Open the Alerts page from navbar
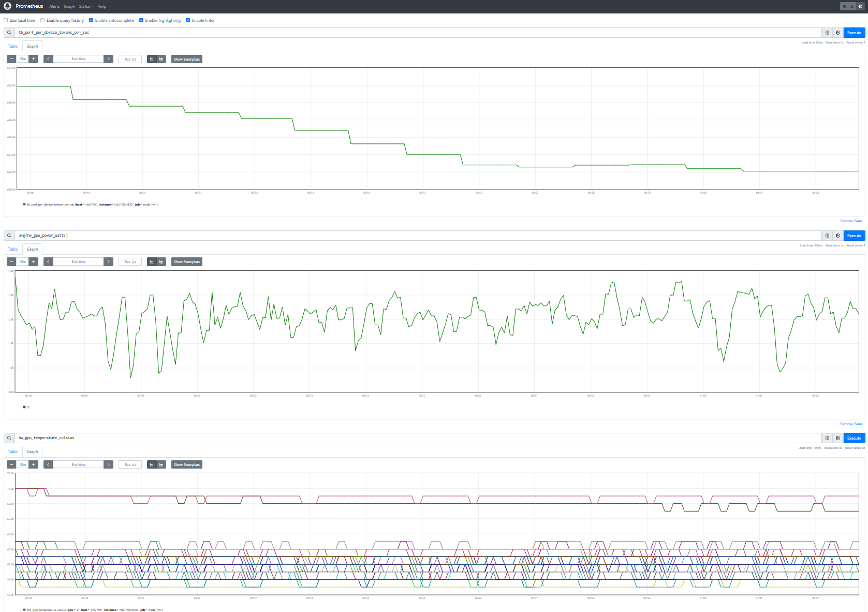The image size is (868, 612). [x=54, y=7]
